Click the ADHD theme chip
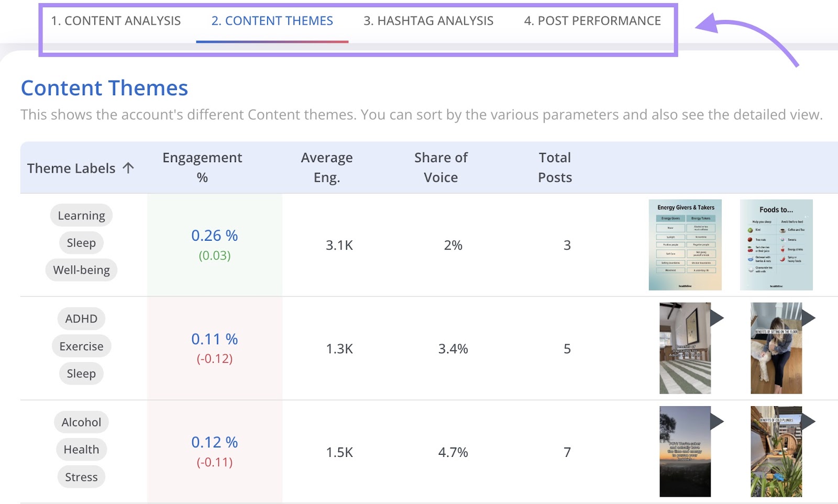 (81, 318)
